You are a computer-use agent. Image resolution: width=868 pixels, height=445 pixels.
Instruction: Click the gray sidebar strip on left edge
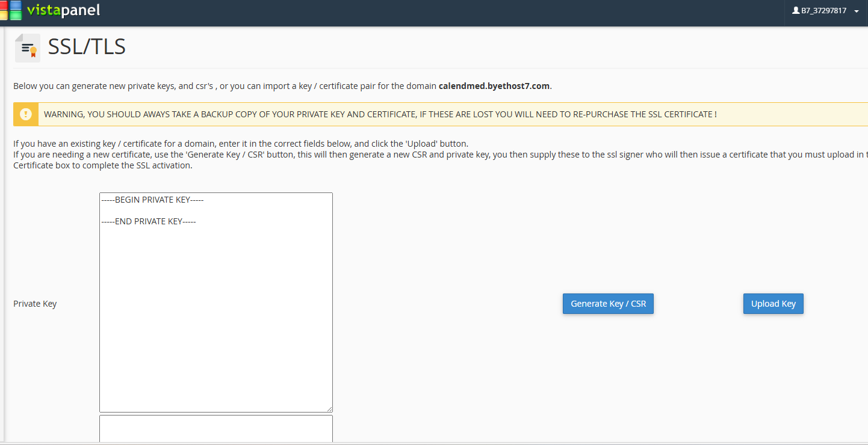pyautogui.click(x=2, y=235)
